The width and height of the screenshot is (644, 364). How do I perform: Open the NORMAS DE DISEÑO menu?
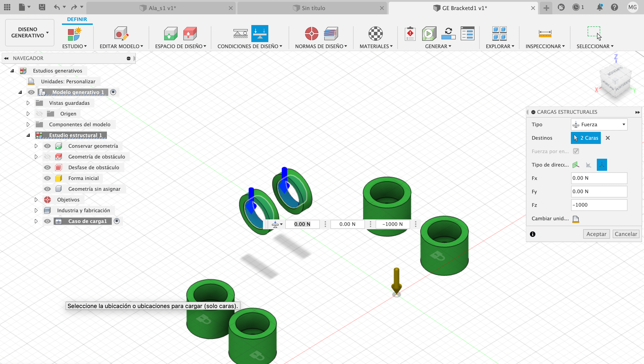click(321, 46)
